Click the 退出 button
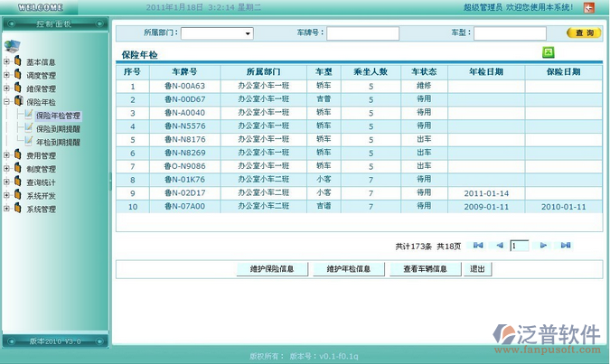 tap(477, 269)
